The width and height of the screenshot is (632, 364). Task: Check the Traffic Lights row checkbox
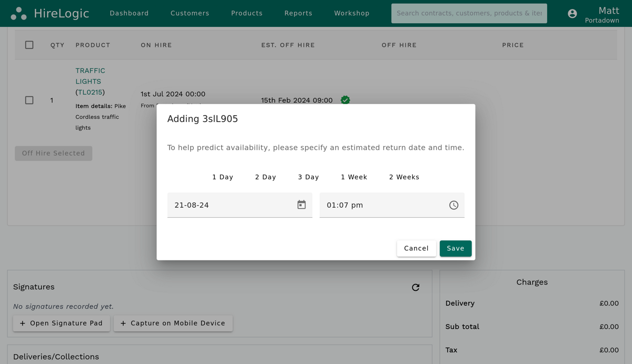[x=29, y=100]
